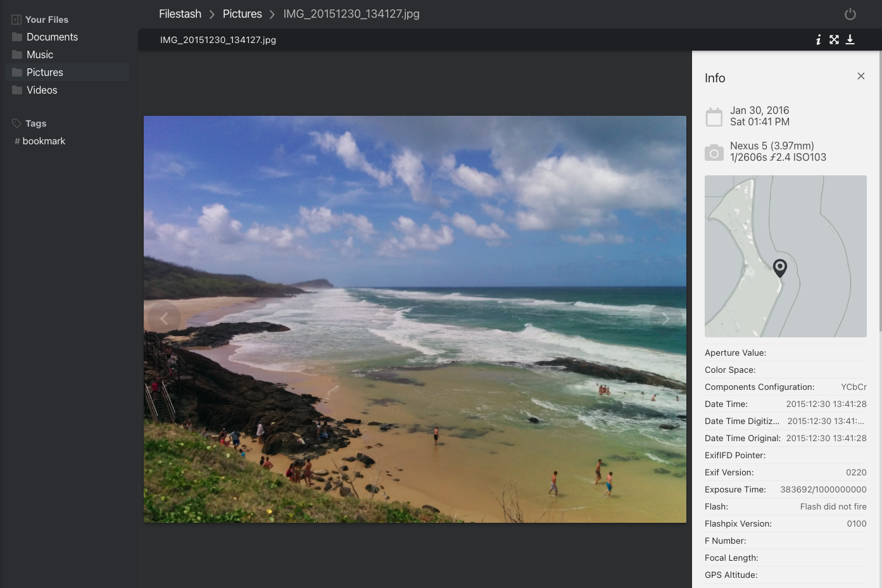The width and height of the screenshot is (882, 588).
Task: Click the camera icon beside Nexus 5
Action: (x=714, y=153)
